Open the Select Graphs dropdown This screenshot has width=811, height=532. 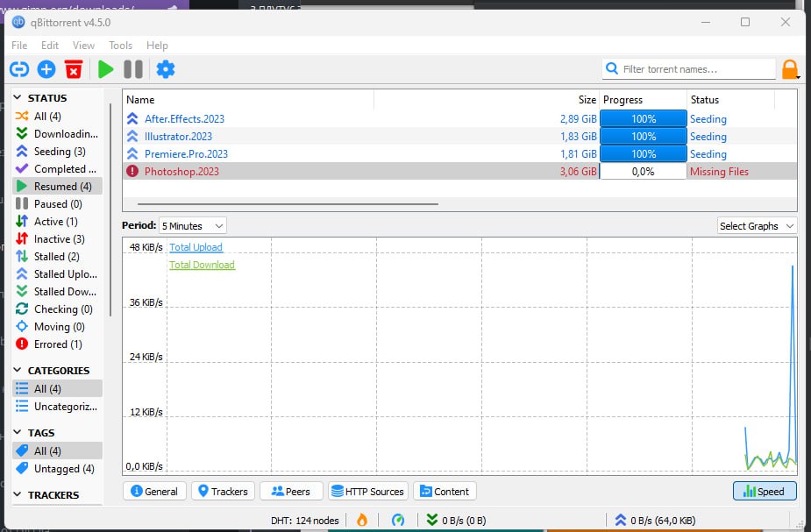[x=757, y=226]
